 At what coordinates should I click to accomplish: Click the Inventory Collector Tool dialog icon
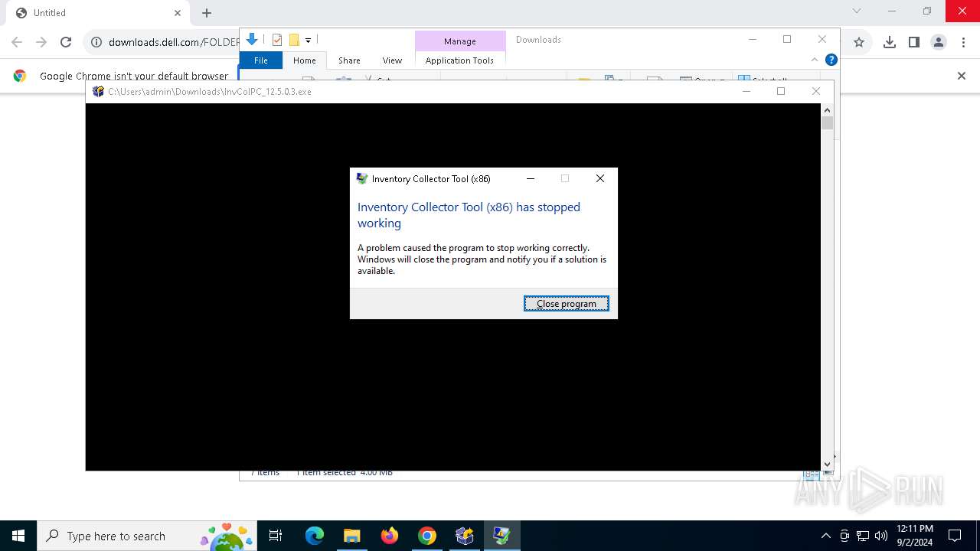pyautogui.click(x=362, y=178)
